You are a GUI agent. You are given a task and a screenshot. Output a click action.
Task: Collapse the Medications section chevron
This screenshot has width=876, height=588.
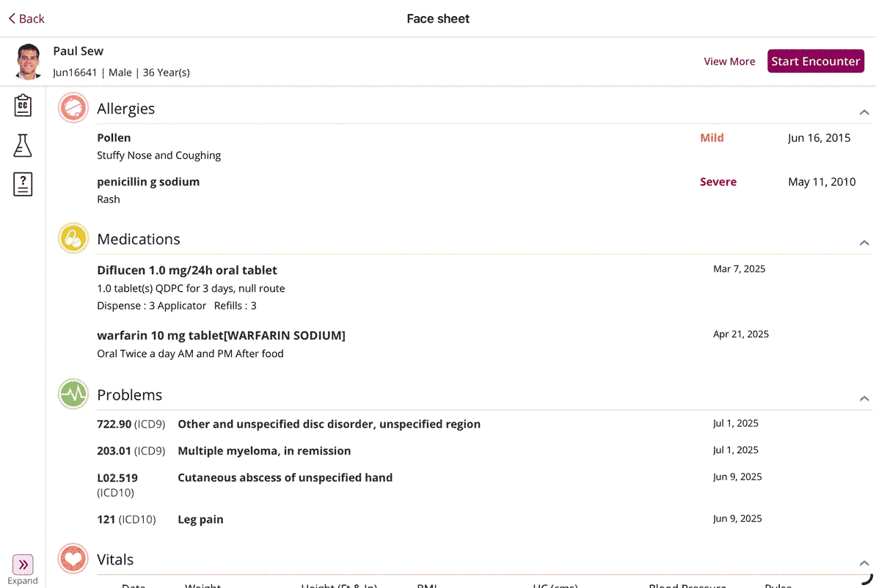coord(864,243)
